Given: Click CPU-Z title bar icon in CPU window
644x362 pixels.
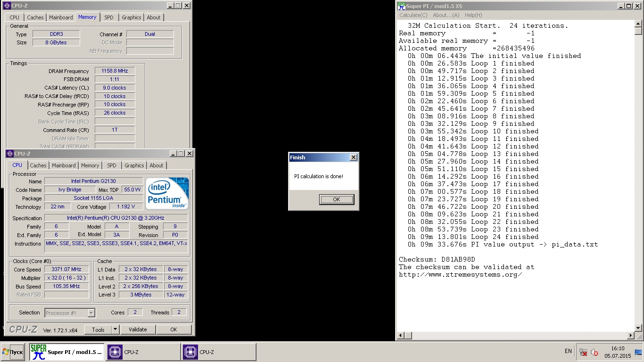Looking at the screenshot, I should 9,154.
